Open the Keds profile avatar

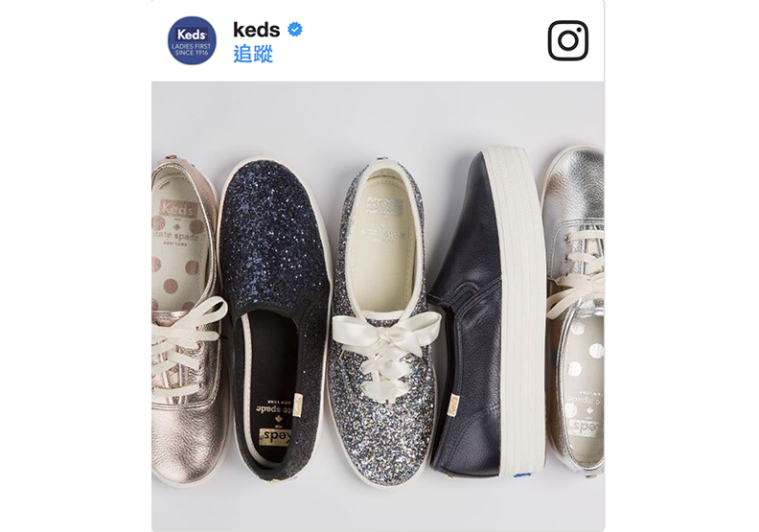click(192, 40)
